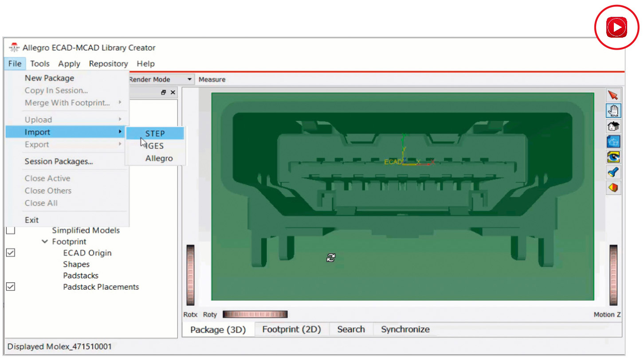
Task: Toggle the blue blueprint house view icon
Action: click(613, 142)
